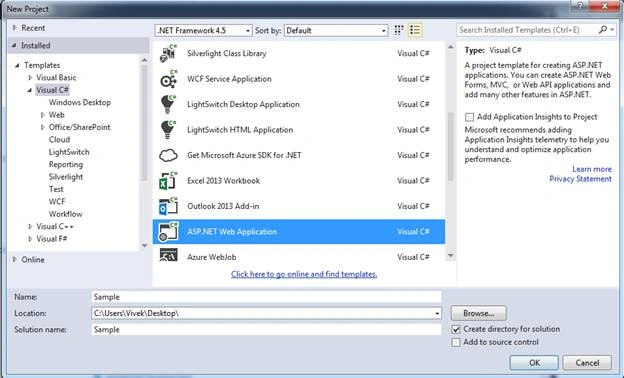Select the Silverlight Class Library template icon

coord(168,54)
